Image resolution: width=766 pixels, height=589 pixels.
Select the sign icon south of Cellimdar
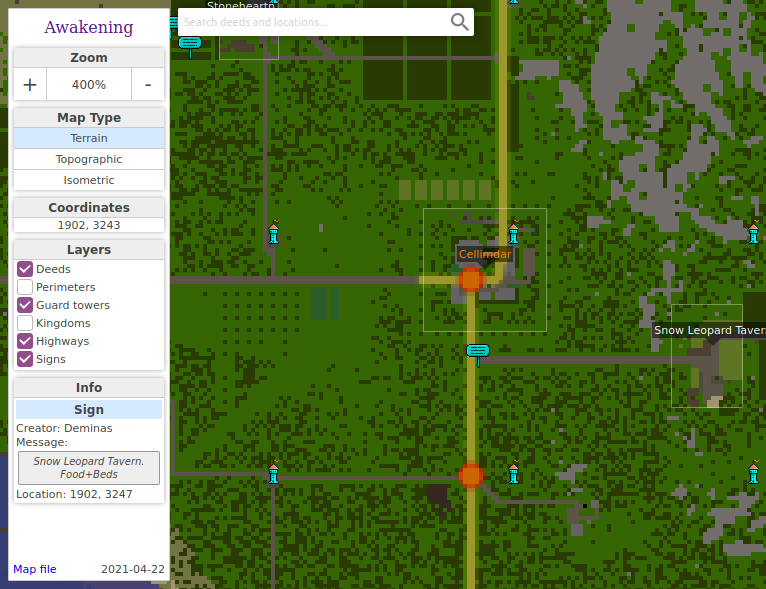(x=478, y=354)
